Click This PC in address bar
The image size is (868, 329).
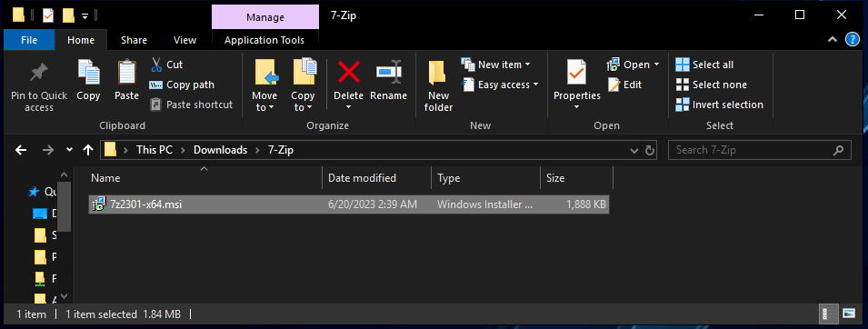155,150
